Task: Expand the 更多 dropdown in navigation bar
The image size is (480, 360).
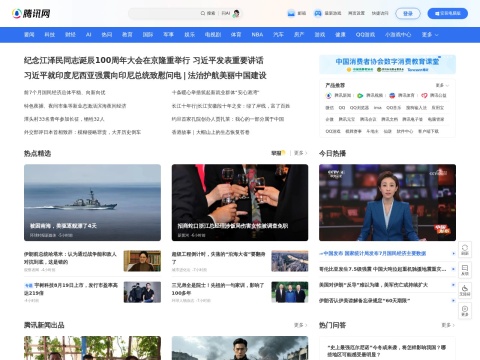Action: coord(430,34)
